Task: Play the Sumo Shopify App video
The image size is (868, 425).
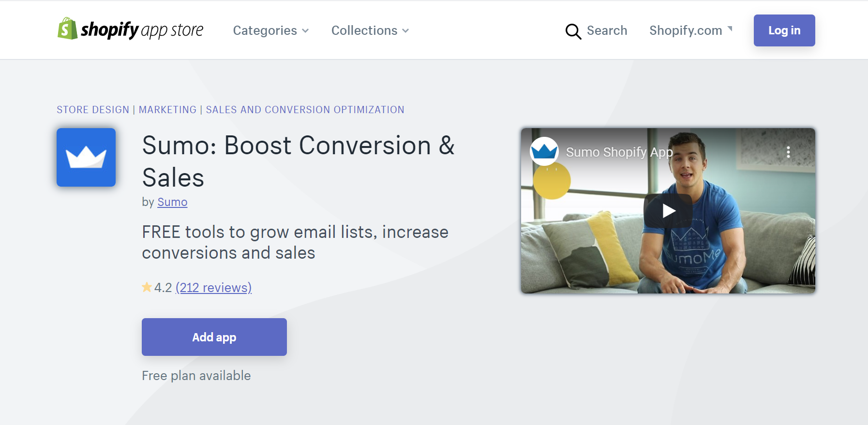Action: [668, 211]
